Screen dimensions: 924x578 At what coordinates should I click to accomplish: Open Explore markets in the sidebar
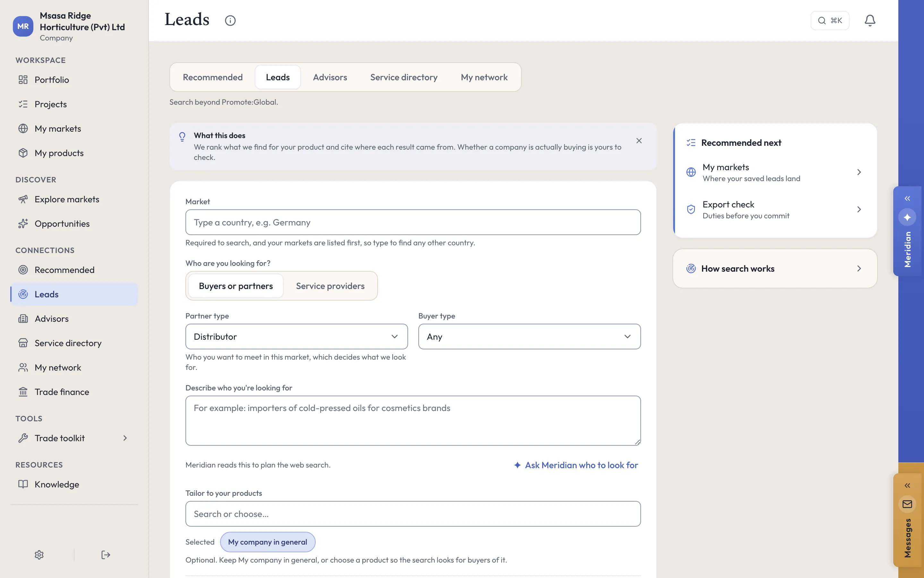pos(74,199)
